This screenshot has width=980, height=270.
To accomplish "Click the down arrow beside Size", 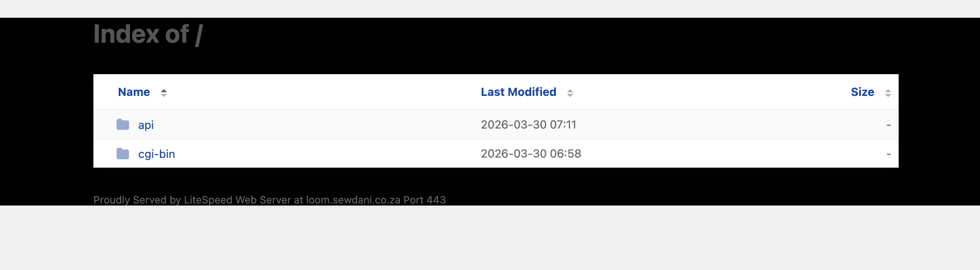I will click(888, 96).
